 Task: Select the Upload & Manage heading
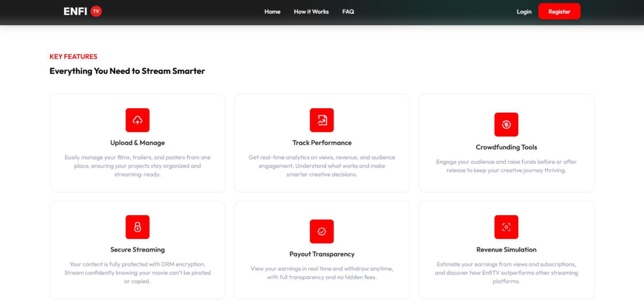tap(137, 143)
